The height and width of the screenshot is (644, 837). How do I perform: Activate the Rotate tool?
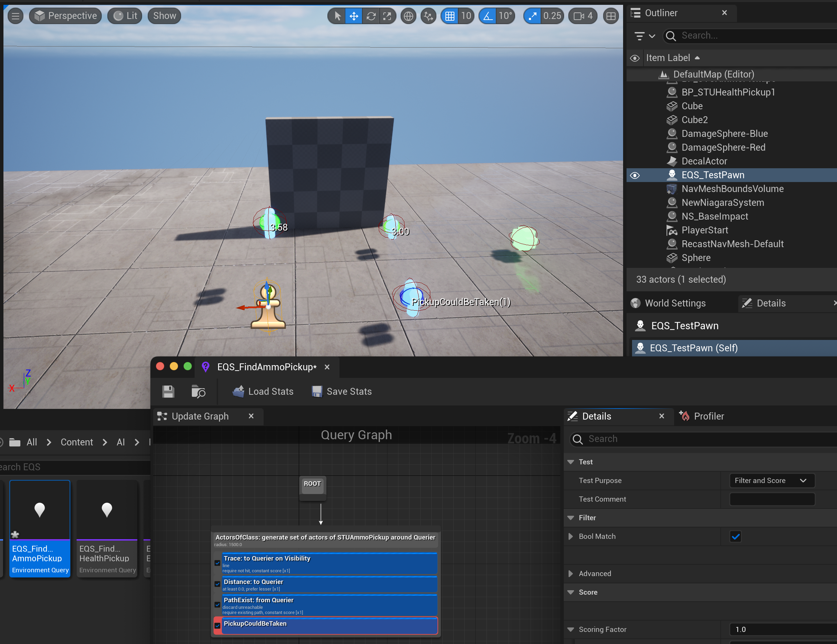[371, 16]
